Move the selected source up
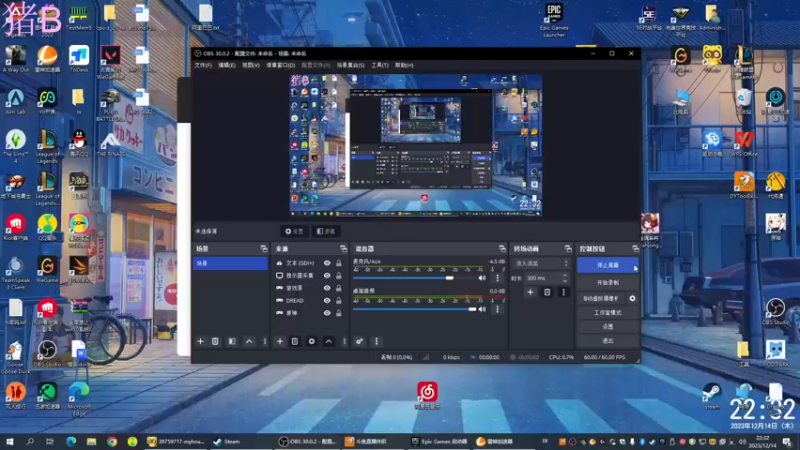This screenshot has width=800, height=450. pyautogui.click(x=329, y=341)
